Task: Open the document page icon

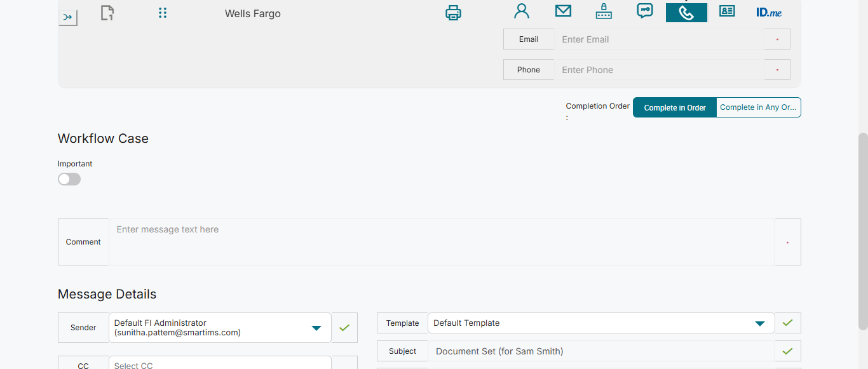Action: click(x=107, y=13)
